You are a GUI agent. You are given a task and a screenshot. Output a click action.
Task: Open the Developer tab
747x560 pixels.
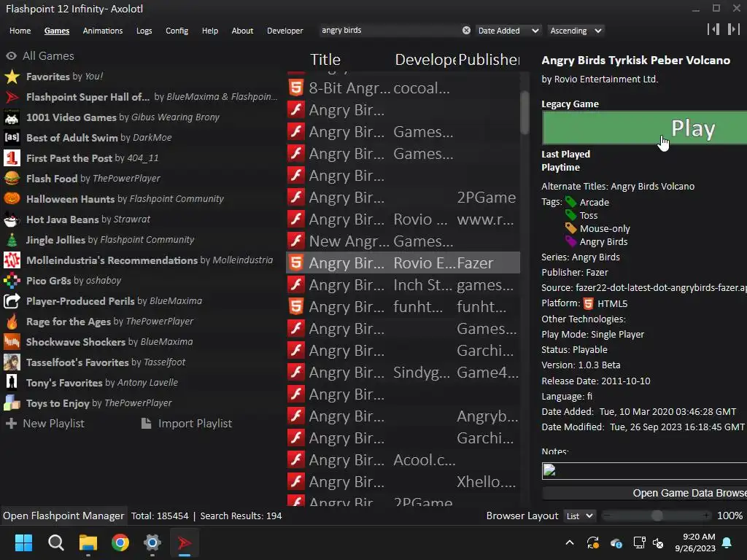(x=285, y=31)
